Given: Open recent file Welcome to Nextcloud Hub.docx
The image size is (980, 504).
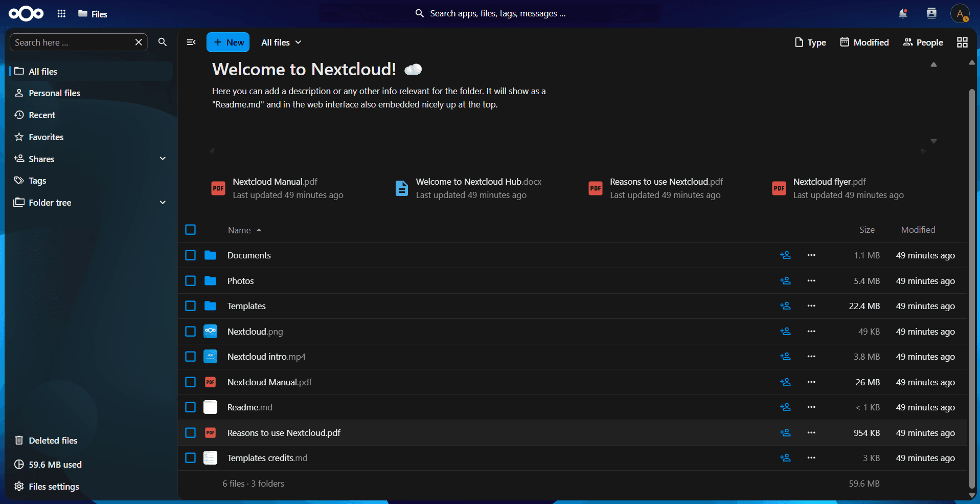Looking at the screenshot, I should [x=468, y=188].
